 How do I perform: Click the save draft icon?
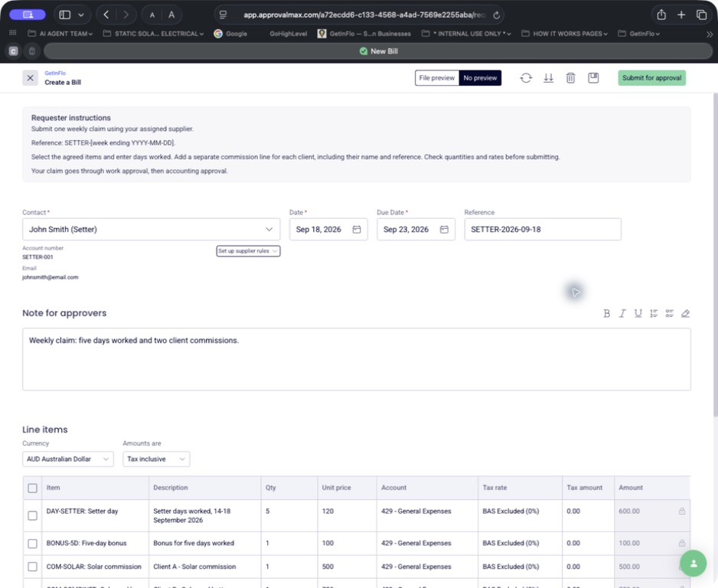pyautogui.click(x=593, y=78)
